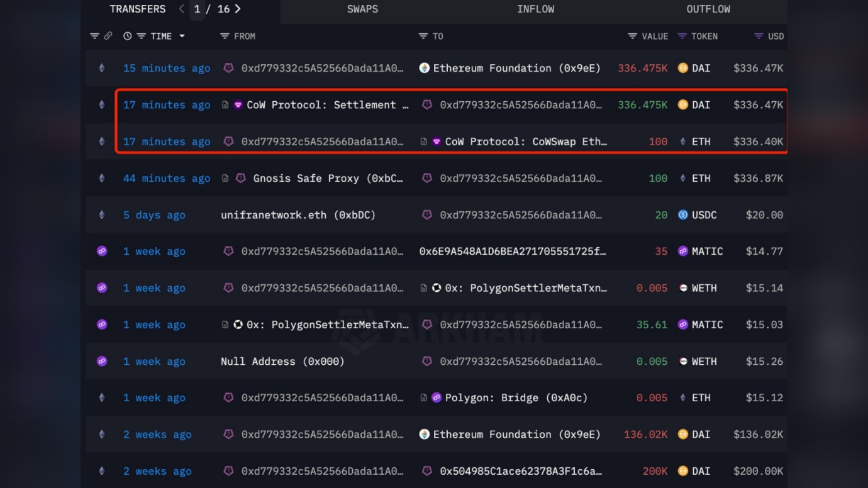This screenshot has width=868, height=488.
Task: Click the ETH token icon in 44 minutes row
Action: tap(682, 179)
